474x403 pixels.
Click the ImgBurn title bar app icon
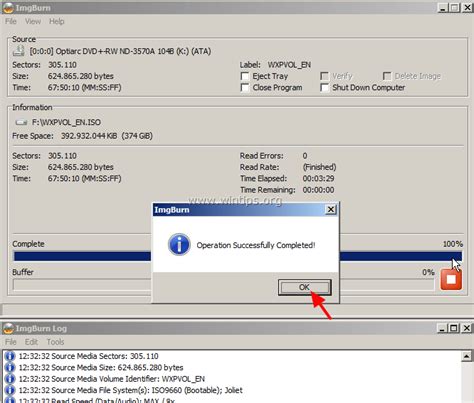point(8,8)
